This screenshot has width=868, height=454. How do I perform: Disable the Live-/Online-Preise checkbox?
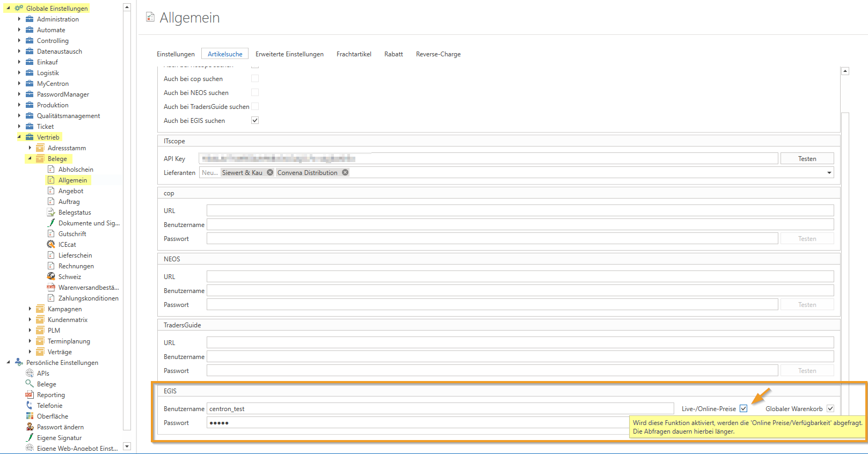[743, 409]
